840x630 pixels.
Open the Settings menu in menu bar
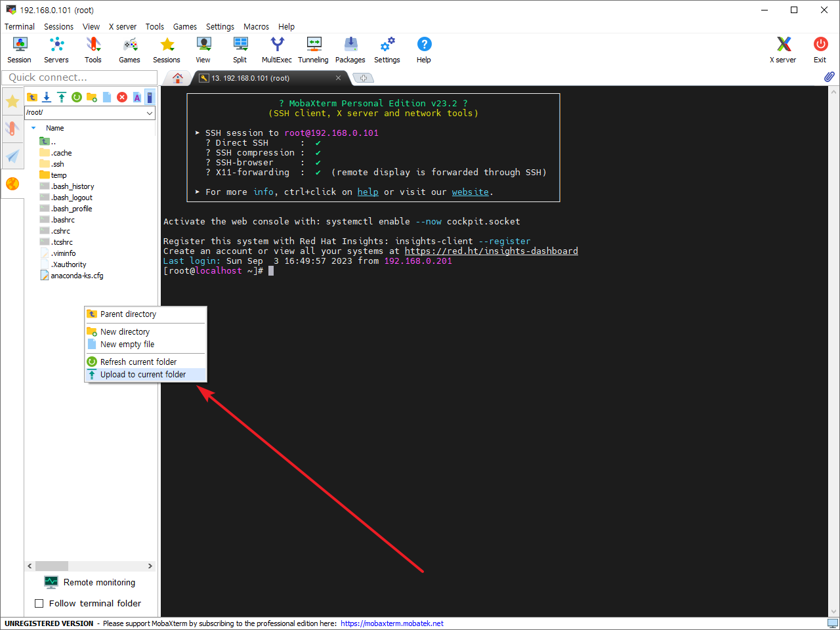click(220, 27)
